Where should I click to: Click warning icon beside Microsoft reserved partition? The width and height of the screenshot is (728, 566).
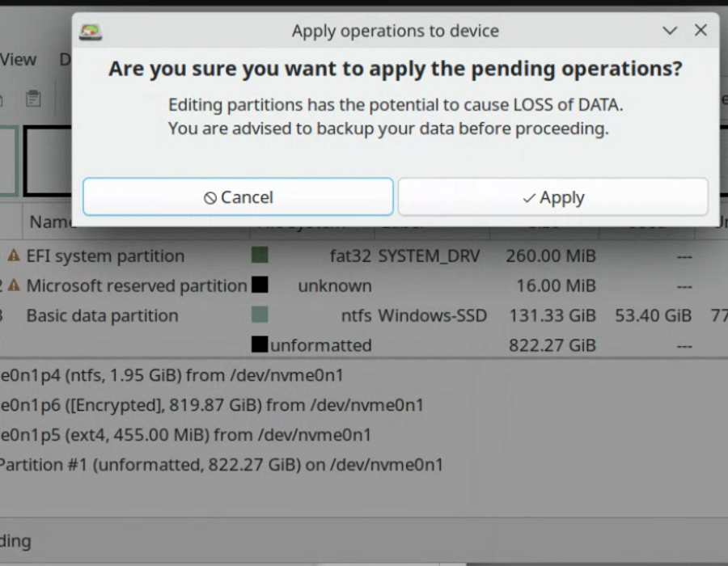[14, 285]
